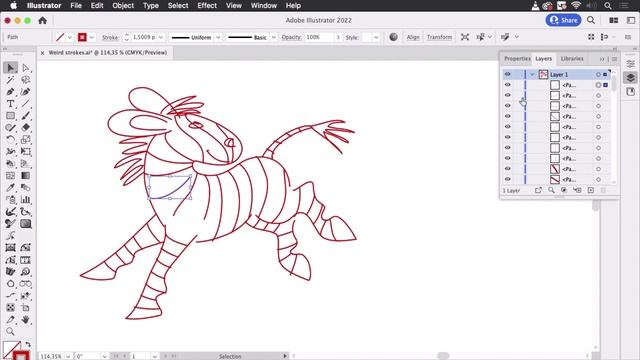Open the graphic Style dropdown
Viewport: 640px width, 360px height.
(x=376, y=37)
